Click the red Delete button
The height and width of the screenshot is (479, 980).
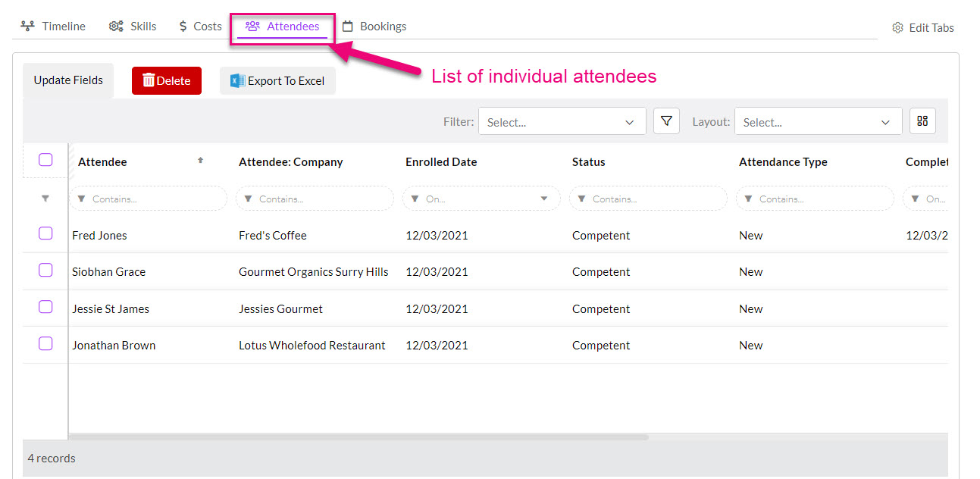pos(167,81)
